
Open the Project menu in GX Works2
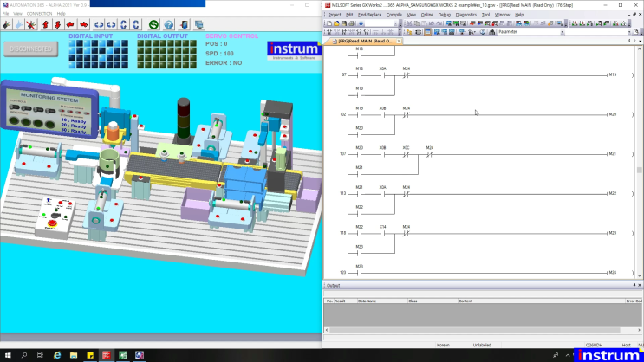[335, 15]
